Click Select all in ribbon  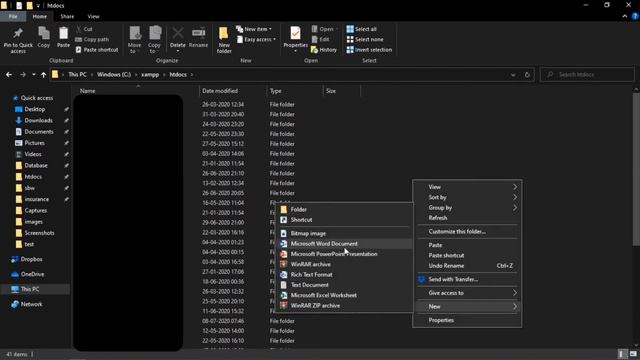362,29
